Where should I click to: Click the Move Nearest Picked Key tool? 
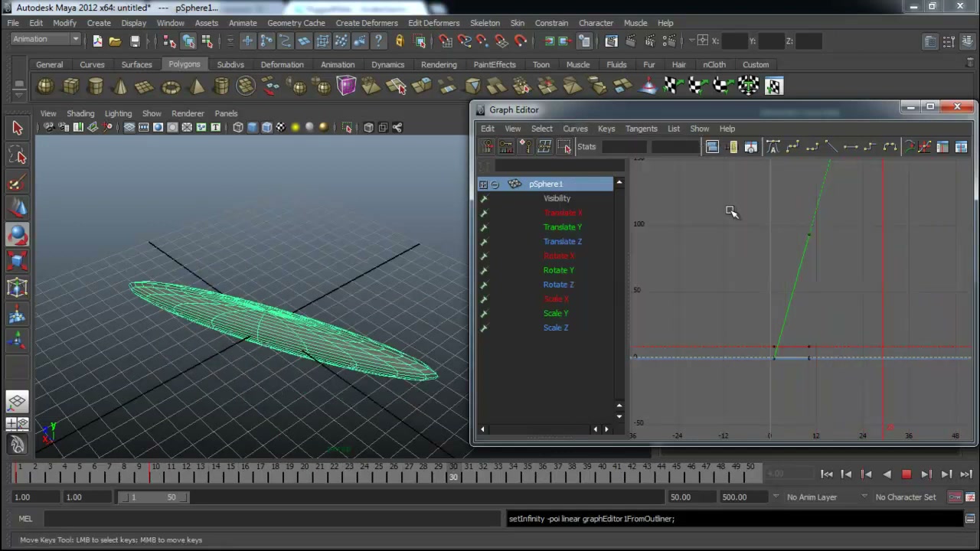coord(488,146)
